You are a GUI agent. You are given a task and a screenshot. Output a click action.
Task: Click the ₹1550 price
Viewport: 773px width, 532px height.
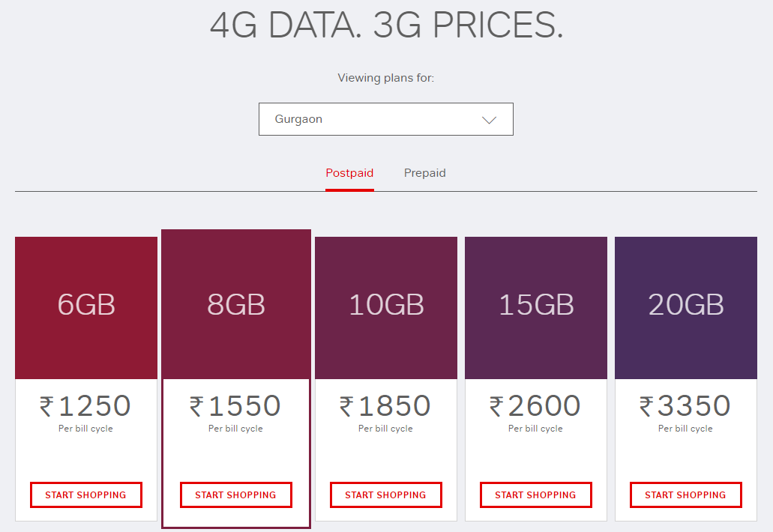coord(235,406)
